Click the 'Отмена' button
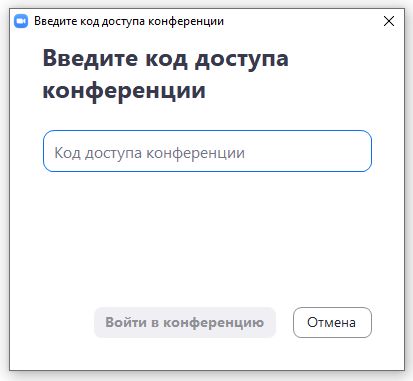The width and height of the screenshot is (413, 381). coord(332,322)
